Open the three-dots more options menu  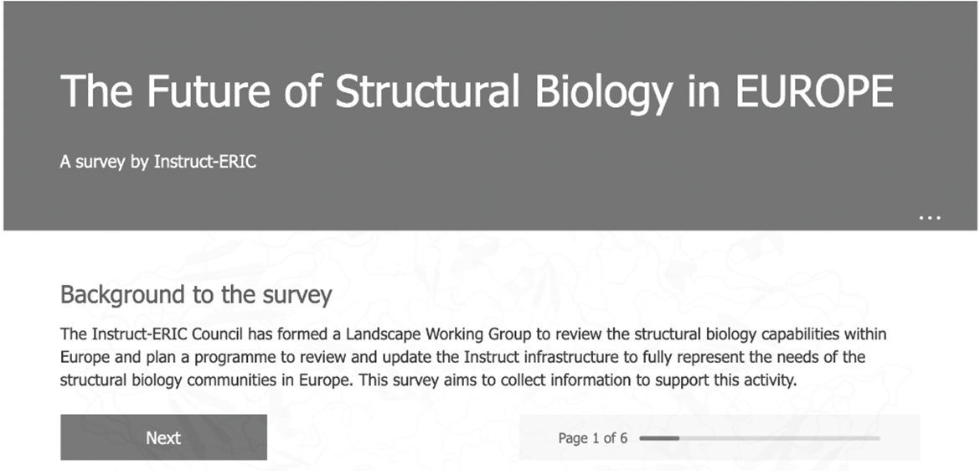[x=930, y=217]
